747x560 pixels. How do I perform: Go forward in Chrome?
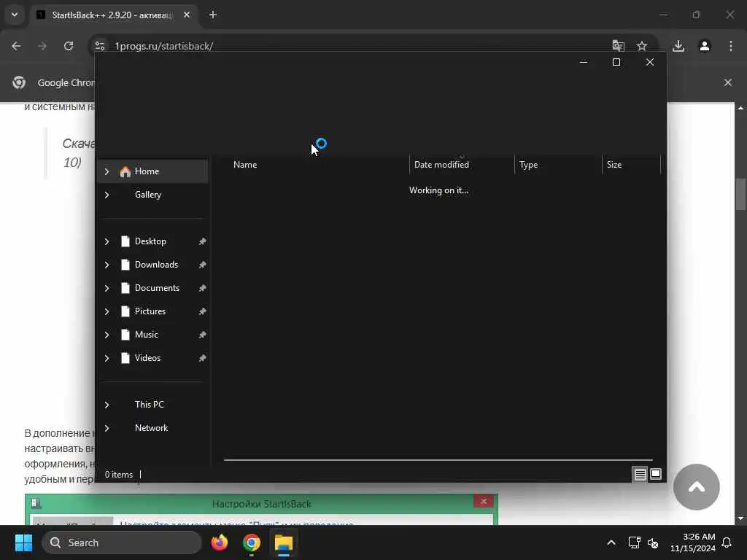pos(42,46)
